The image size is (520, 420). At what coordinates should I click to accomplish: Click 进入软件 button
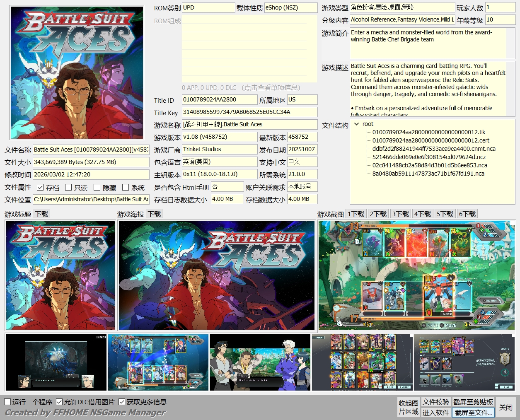(x=436, y=413)
